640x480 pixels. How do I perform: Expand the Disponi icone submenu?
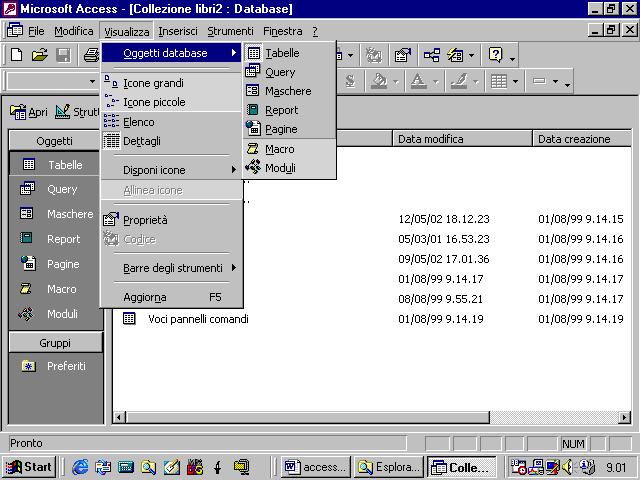pos(171,170)
